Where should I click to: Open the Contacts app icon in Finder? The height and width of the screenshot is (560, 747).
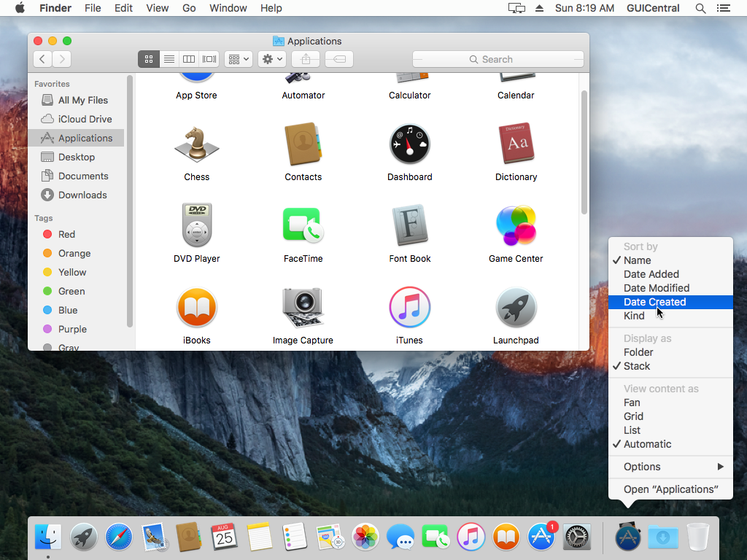click(x=303, y=144)
